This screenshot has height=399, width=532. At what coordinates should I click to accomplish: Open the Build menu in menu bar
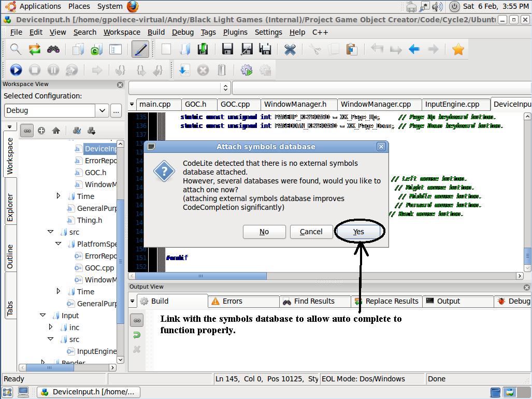click(156, 32)
